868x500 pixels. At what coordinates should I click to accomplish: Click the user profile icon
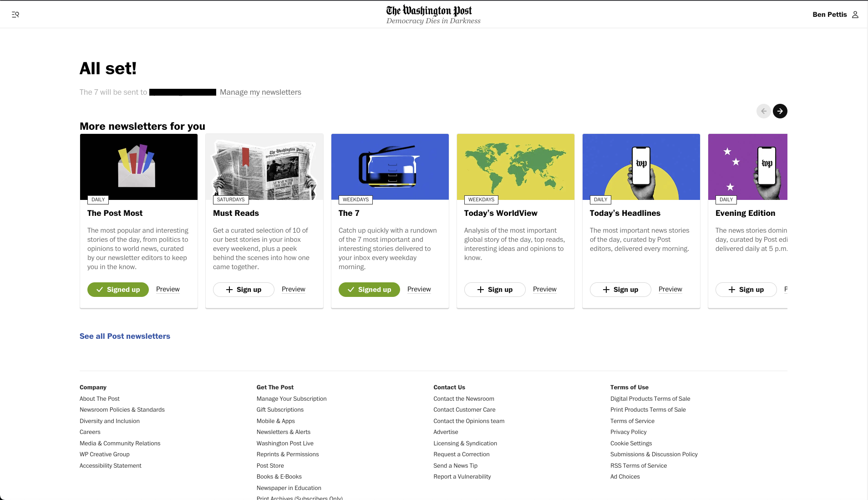tap(855, 15)
